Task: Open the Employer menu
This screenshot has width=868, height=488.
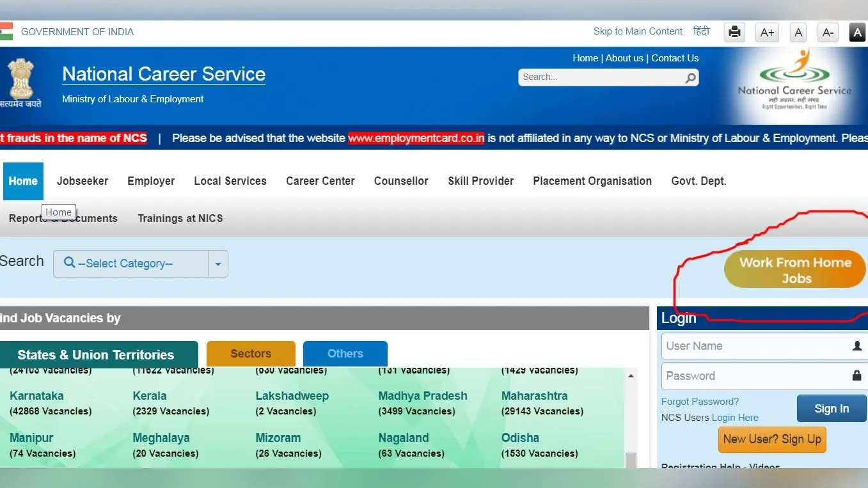Action: tap(151, 181)
